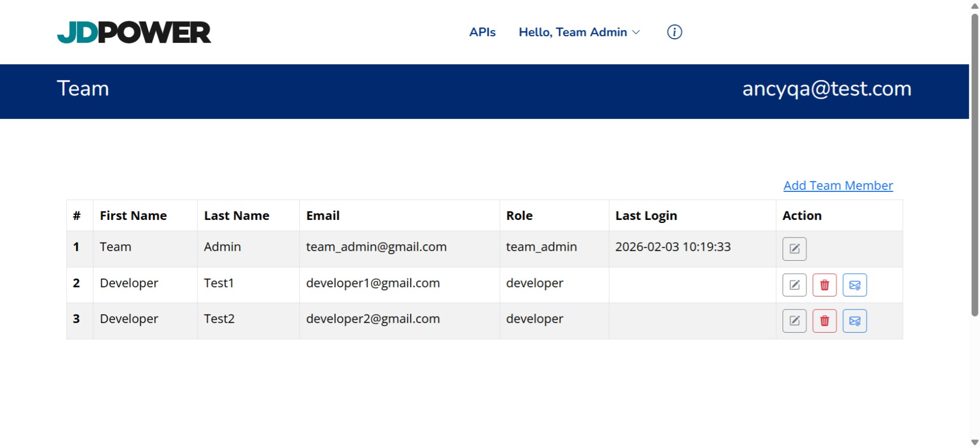980x448 pixels.
Task: Click the Add Team Member link
Action: coord(838,185)
